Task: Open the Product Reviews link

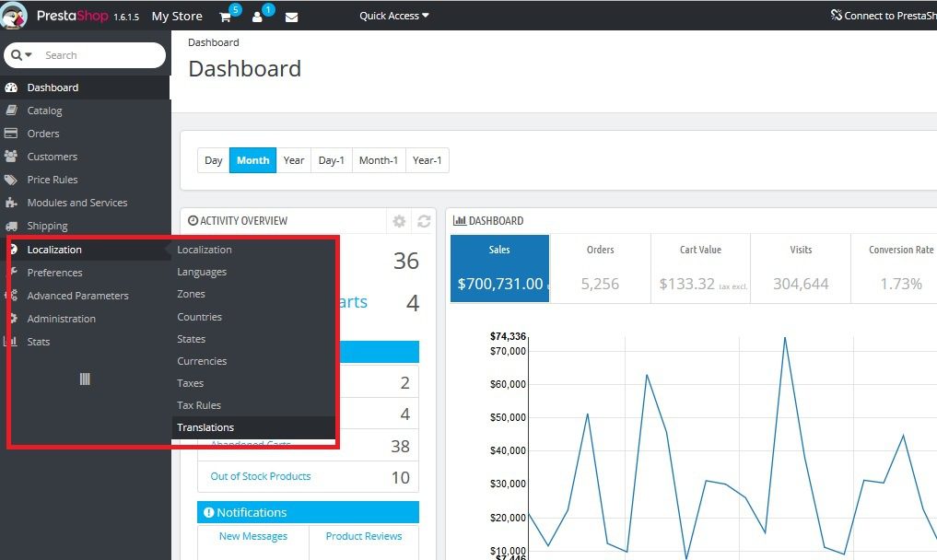Action: tap(364, 536)
